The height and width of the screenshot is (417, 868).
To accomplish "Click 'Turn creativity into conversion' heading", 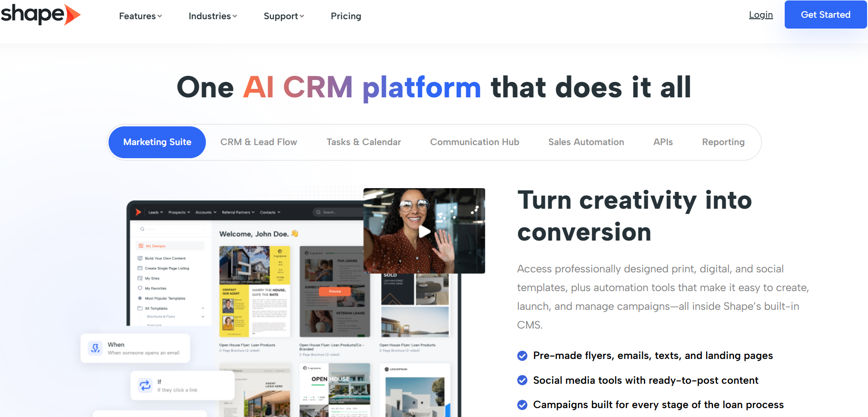I will 635,216.
